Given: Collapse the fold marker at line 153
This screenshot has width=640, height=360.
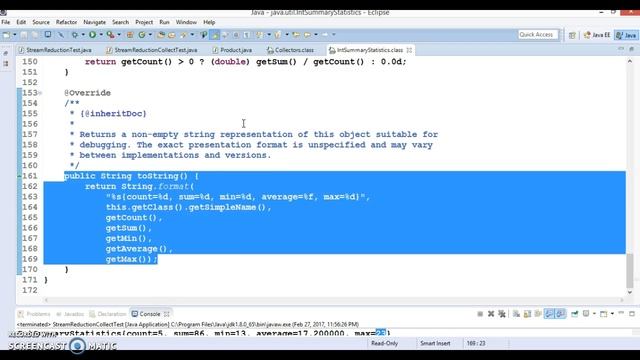Looking at the screenshot, I should [40, 93].
